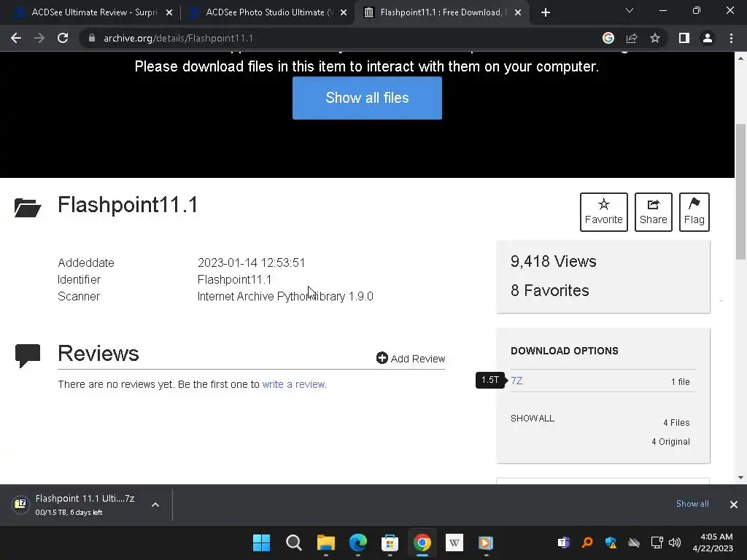Image resolution: width=747 pixels, height=560 pixels.
Task: Click the 4 Files count
Action: 676,423
